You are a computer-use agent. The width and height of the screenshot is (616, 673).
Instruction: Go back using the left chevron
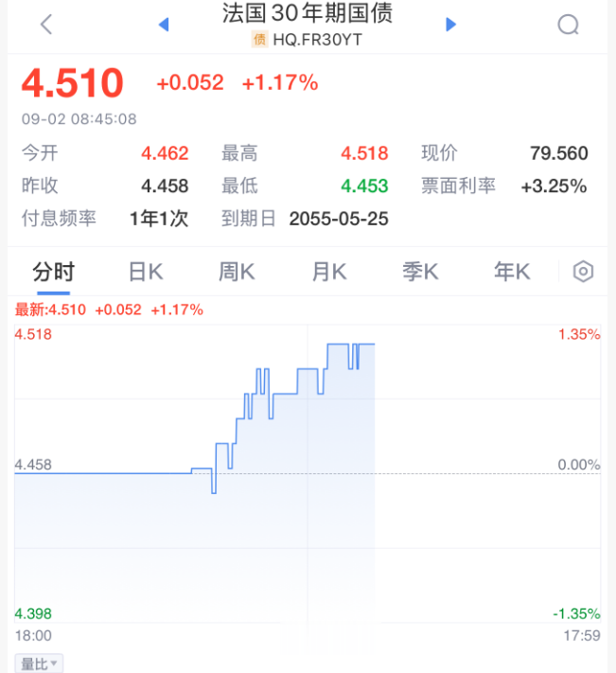[45, 25]
